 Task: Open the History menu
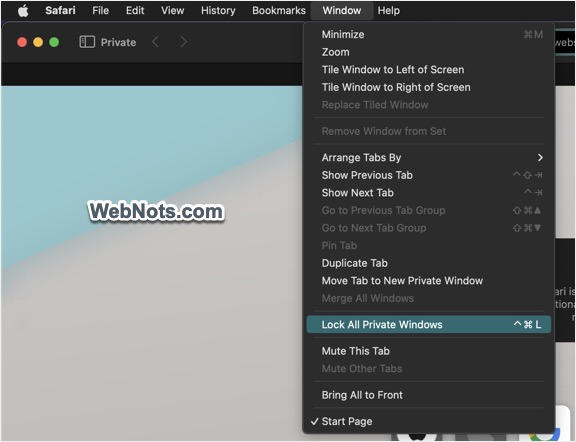(218, 10)
